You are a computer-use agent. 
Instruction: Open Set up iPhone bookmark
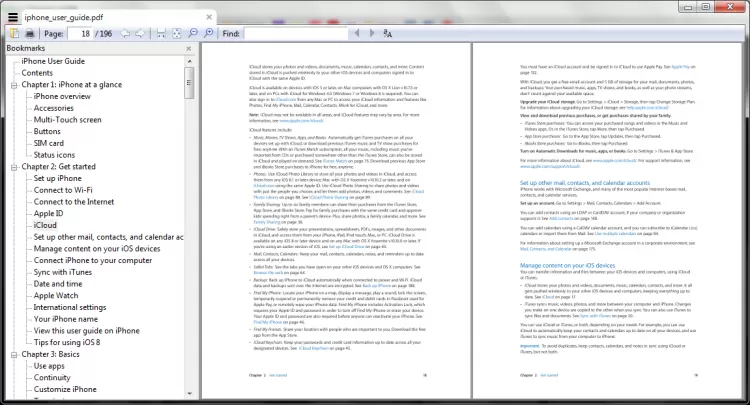point(57,178)
